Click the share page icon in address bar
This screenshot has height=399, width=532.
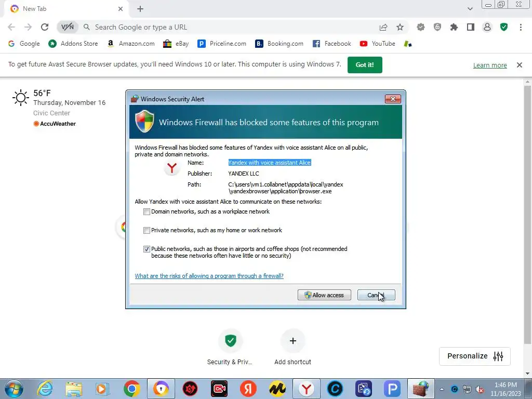click(x=383, y=28)
